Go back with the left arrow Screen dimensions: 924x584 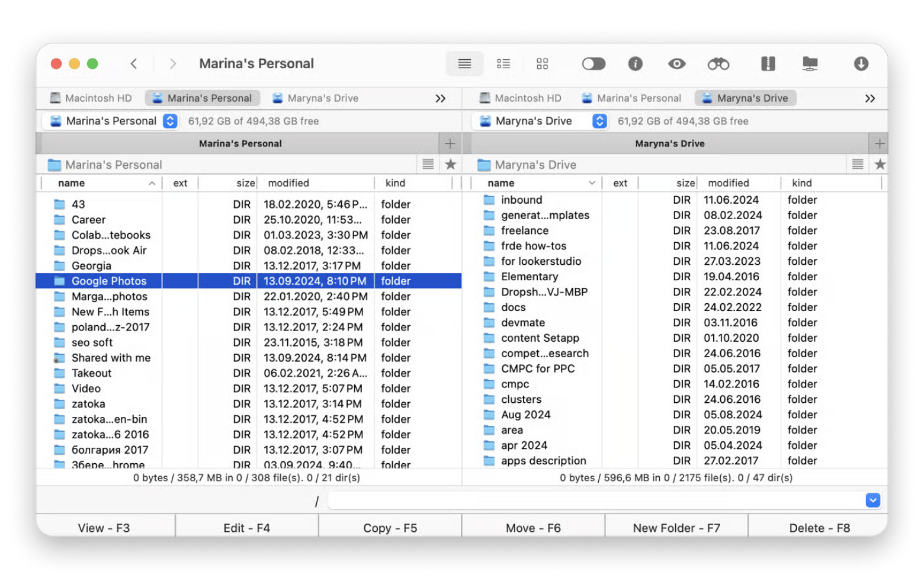coord(134,63)
